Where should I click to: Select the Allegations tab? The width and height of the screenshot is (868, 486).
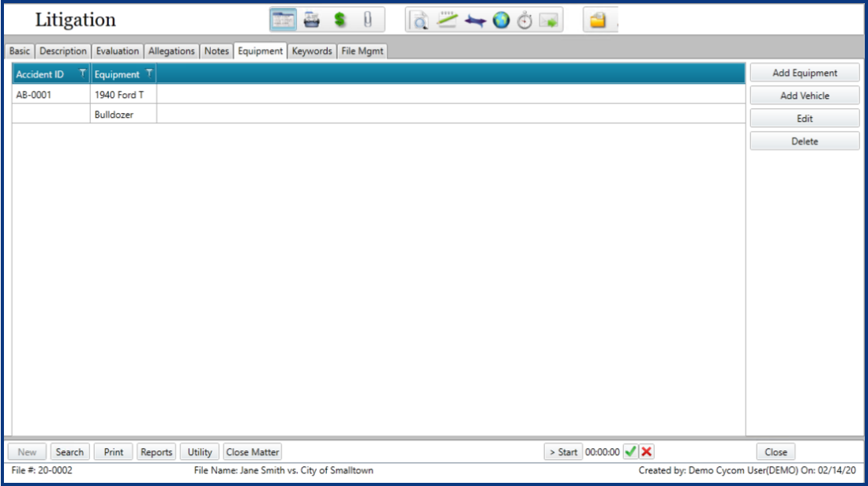point(171,51)
